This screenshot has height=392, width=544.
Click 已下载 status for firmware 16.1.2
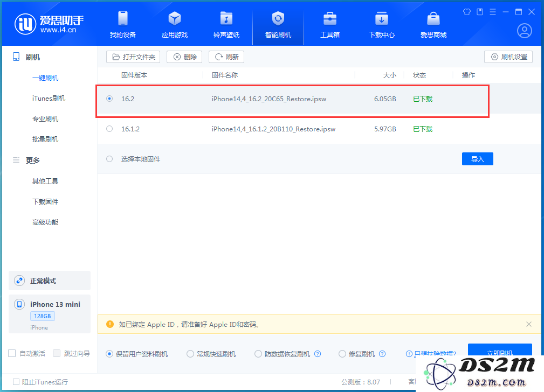(x=423, y=129)
